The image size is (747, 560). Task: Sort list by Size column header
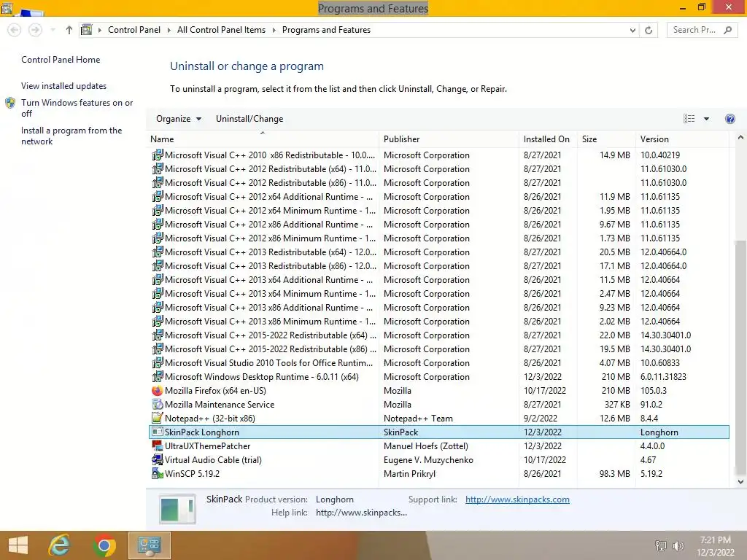pos(606,139)
